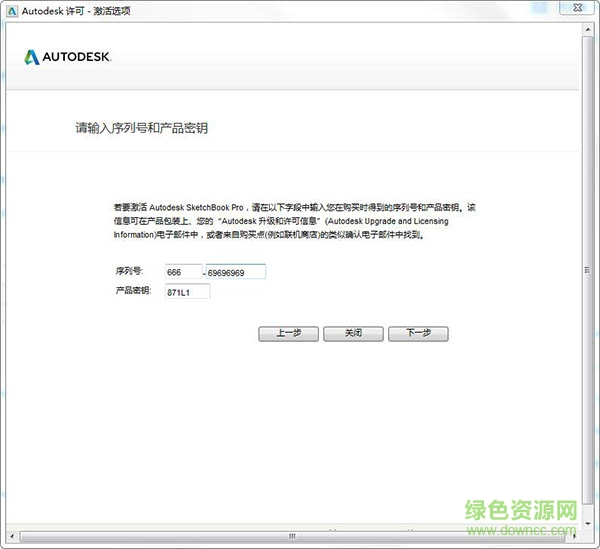Viewport: 600px width, 549px height.
Task: Click the Autodesk logo in the header
Action: pyautogui.click(x=67, y=57)
